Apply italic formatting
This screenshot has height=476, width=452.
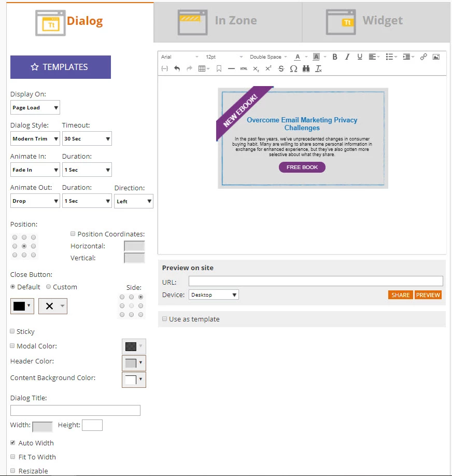coord(347,57)
